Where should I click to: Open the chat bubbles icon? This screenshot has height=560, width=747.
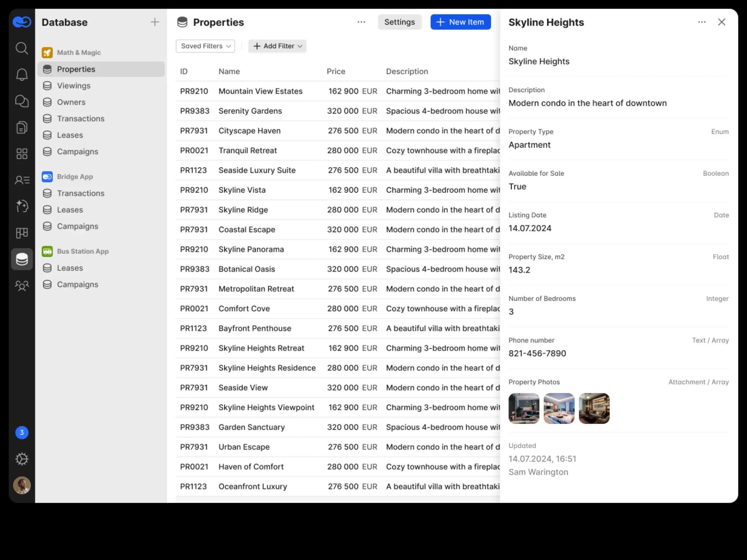click(x=22, y=101)
